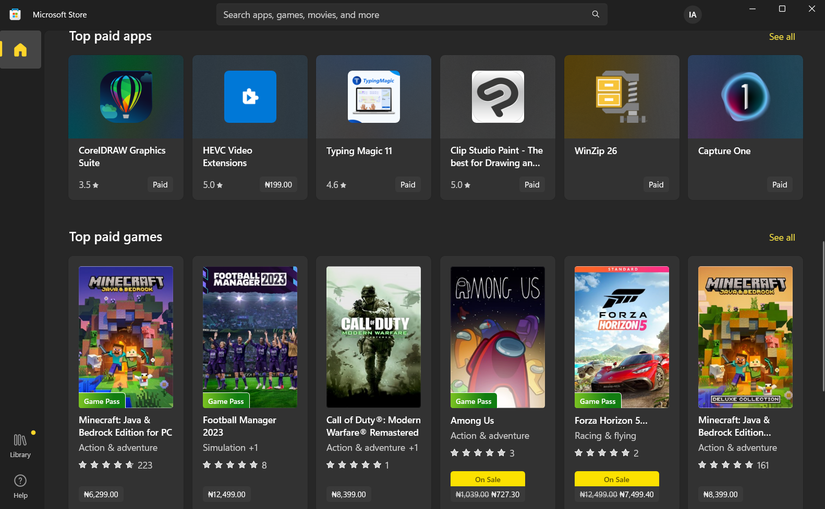This screenshot has height=509, width=825.
Task: Open the Typing Magic 11 app icon
Action: tap(374, 97)
